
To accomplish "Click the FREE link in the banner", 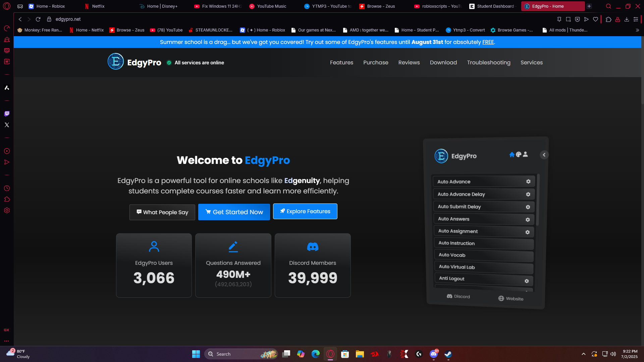I will (488, 42).
